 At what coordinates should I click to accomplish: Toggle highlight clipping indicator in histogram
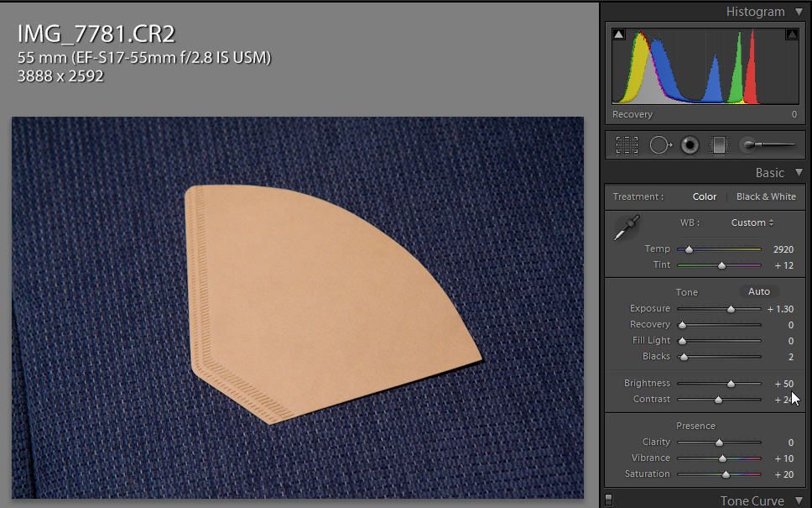(791, 34)
